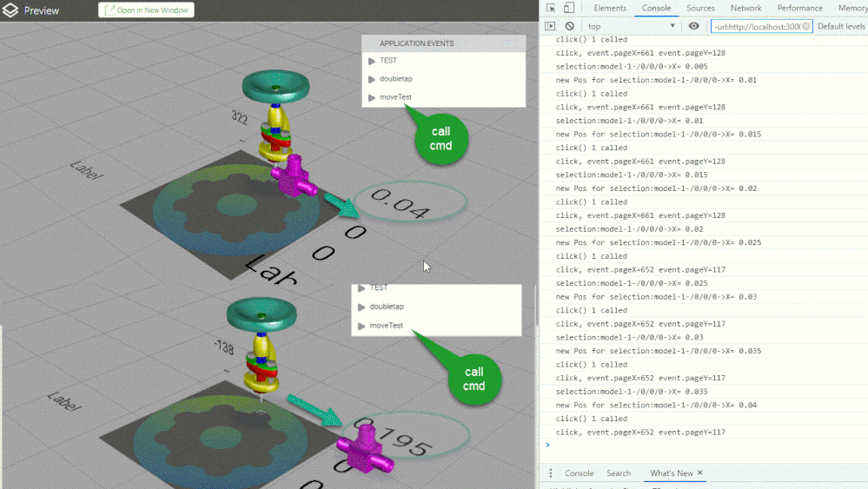Click the APPLICATION EVENTS panel header

click(443, 43)
